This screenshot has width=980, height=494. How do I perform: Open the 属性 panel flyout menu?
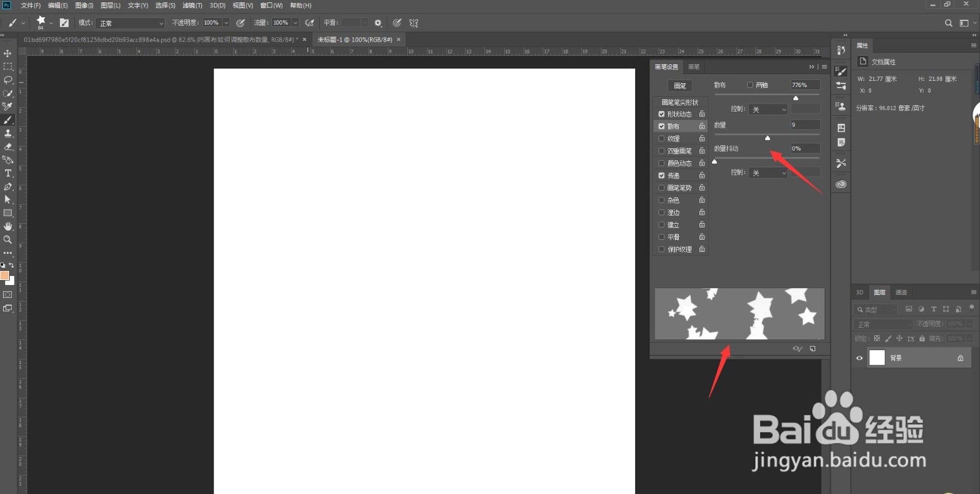[973, 45]
